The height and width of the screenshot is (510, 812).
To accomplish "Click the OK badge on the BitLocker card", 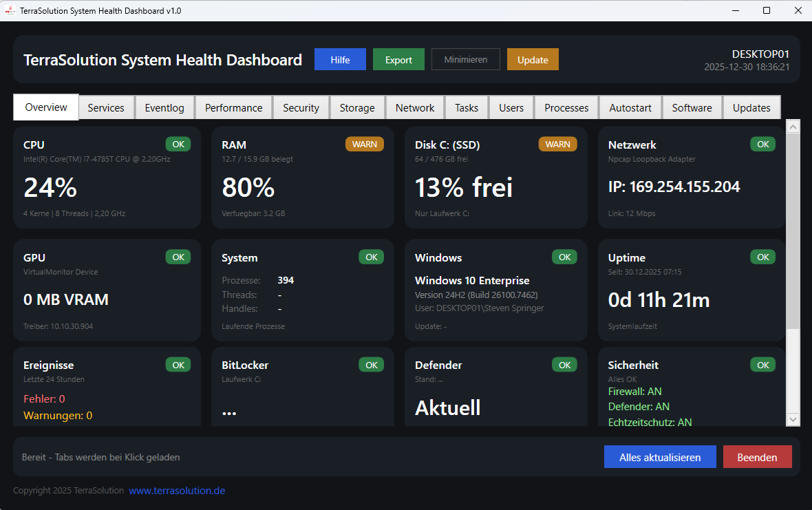I will tap(371, 365).
